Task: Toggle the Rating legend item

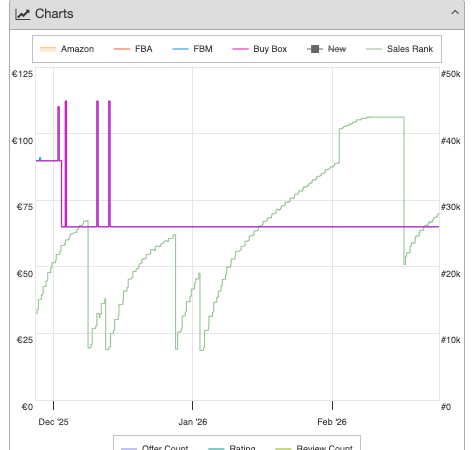Action: pyautogui.click(x=232, y=447)
